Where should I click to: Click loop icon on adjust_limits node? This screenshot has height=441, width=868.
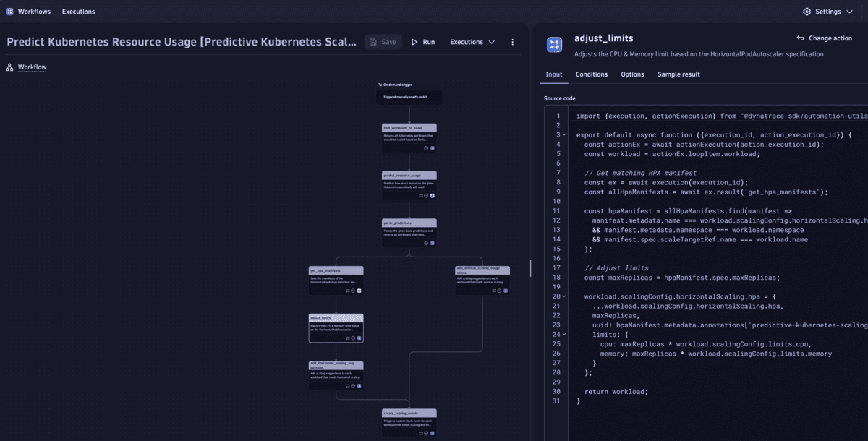click(x=348, y=338)
